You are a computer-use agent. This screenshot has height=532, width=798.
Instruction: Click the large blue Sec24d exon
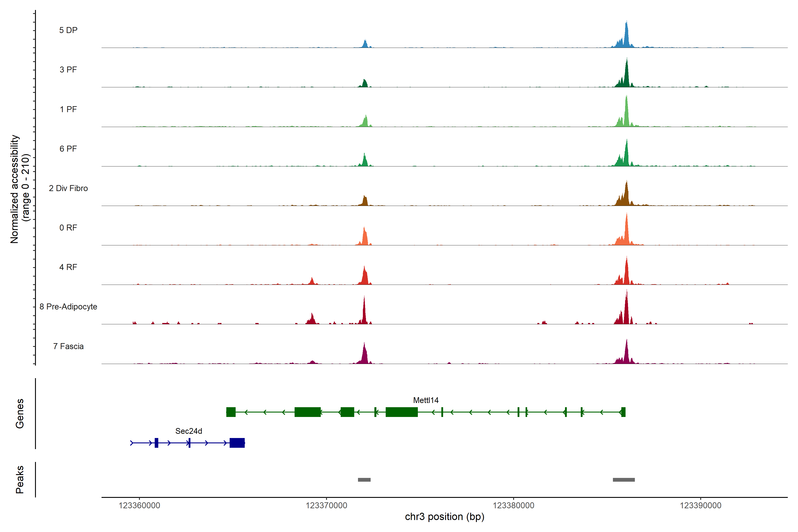tap(237, 443)
